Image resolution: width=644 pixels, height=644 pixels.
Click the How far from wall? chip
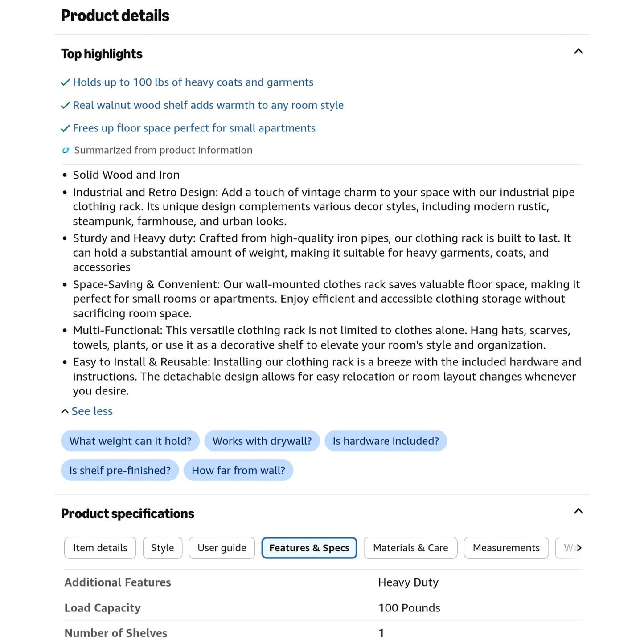[238, 470]
